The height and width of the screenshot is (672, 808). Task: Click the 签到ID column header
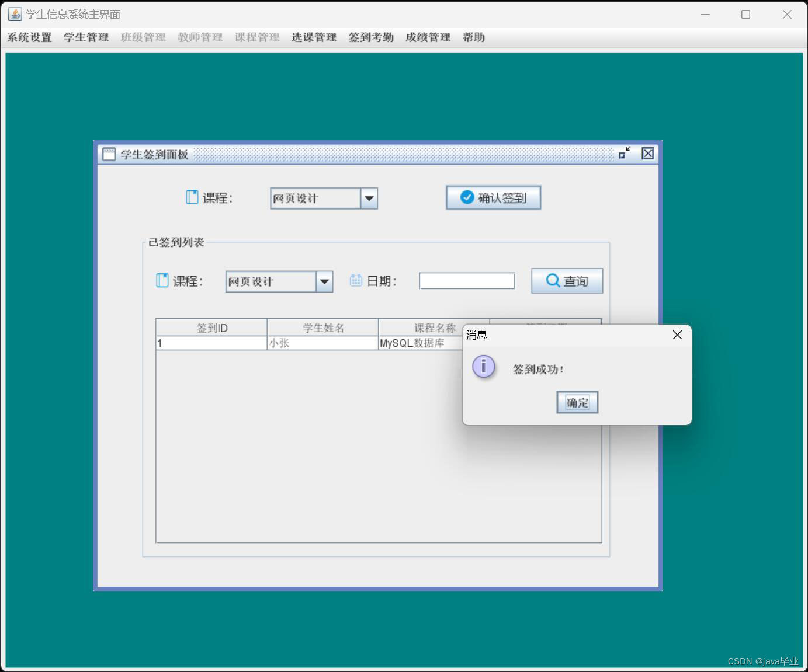point(211,328)
